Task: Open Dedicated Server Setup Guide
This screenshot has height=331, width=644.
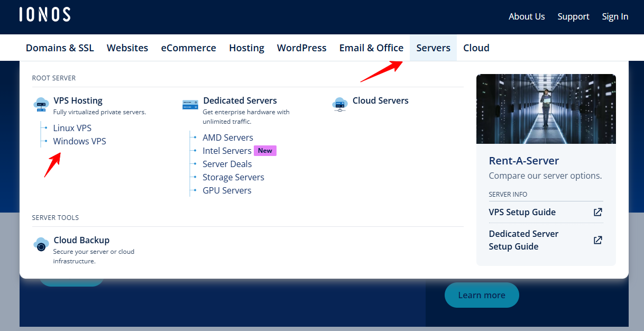Action: tap(524, 240)
